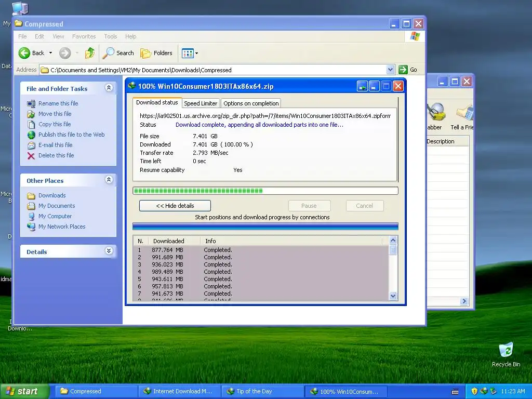Image resolution: width=532 pixels, height=399 pixels.
Task: Open My Computer in Other Places
Action: coord(55,216)
